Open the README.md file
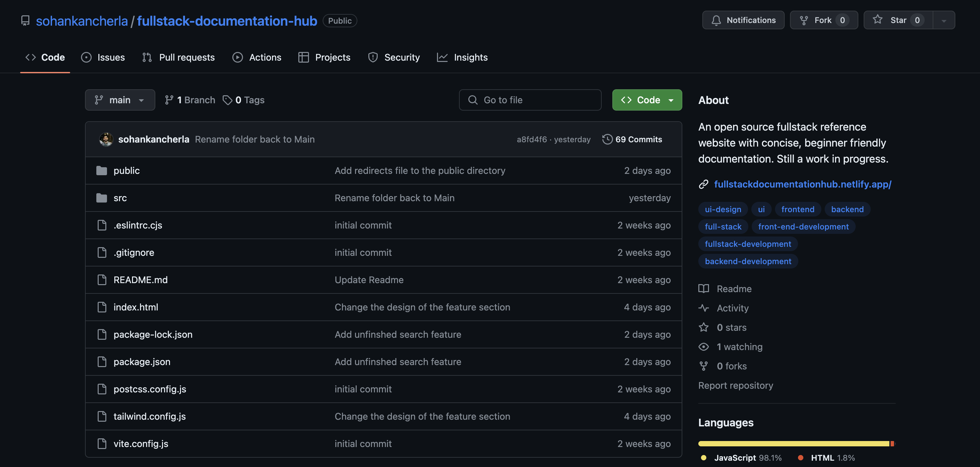980x467 pixels. point(140,280)
